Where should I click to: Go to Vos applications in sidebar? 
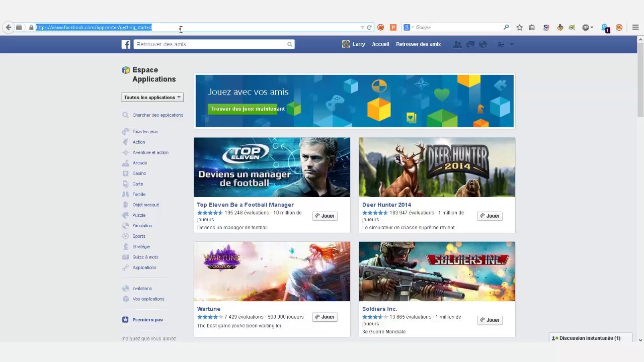click(148, 299)
